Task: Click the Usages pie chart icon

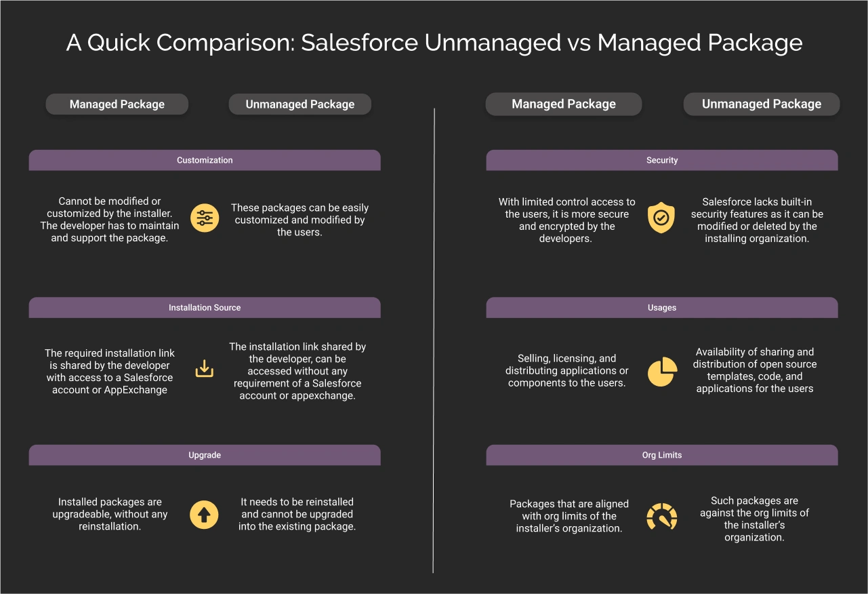Action: coord(662,371)
